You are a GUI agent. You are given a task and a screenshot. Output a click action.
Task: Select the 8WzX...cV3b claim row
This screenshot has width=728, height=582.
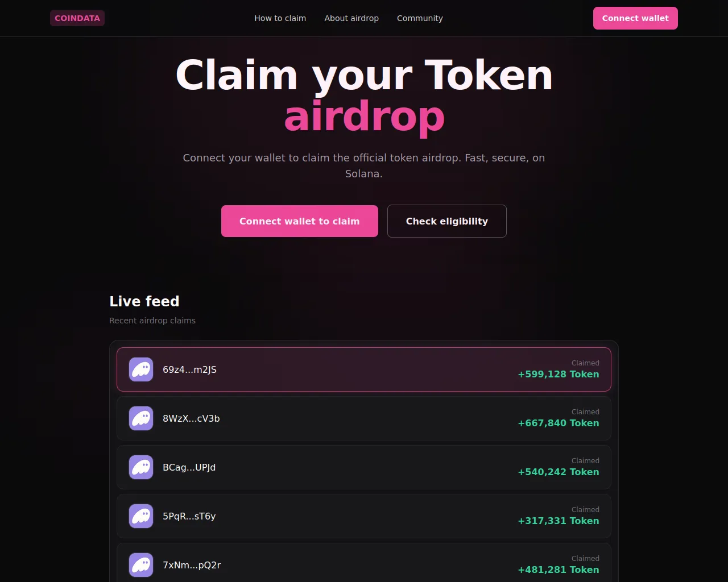(x=364, y=418)
